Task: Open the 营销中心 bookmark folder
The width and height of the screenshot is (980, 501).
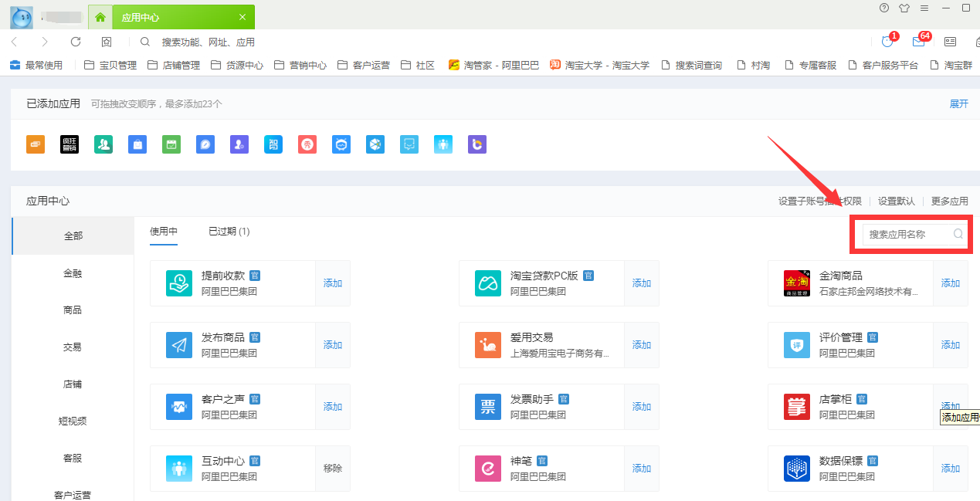Action: (x=300, y=66)
